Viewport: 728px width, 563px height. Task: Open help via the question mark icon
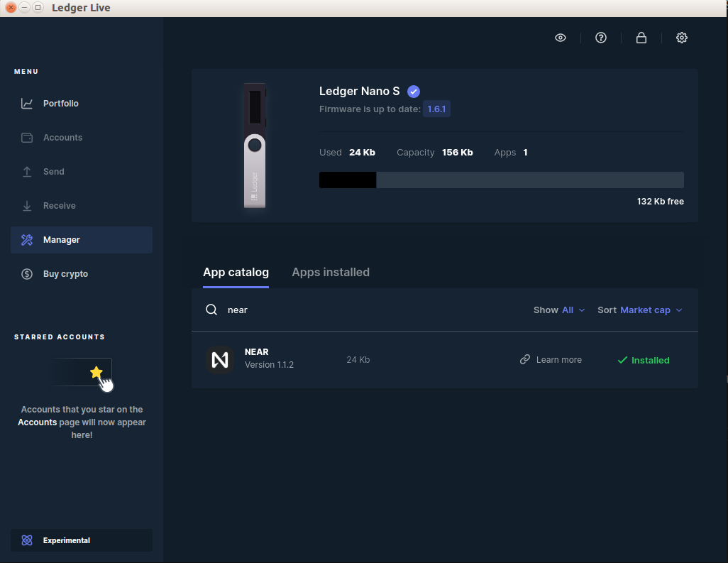point(601,38)
